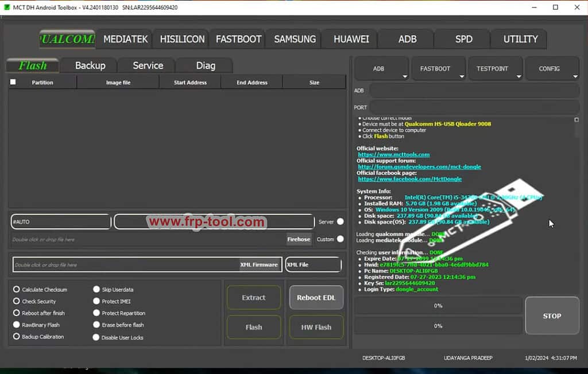This screenshot has height=374, width=588.
Task: Click the XML File field
Action: pyautogui.click(x=313, y=264)
